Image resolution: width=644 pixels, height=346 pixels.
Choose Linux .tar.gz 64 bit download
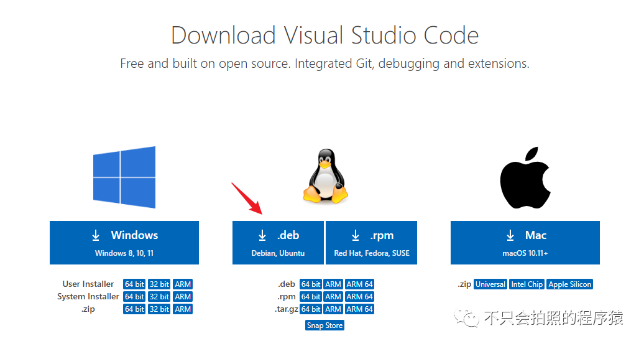pyautogui.click(x=311, y=309)
